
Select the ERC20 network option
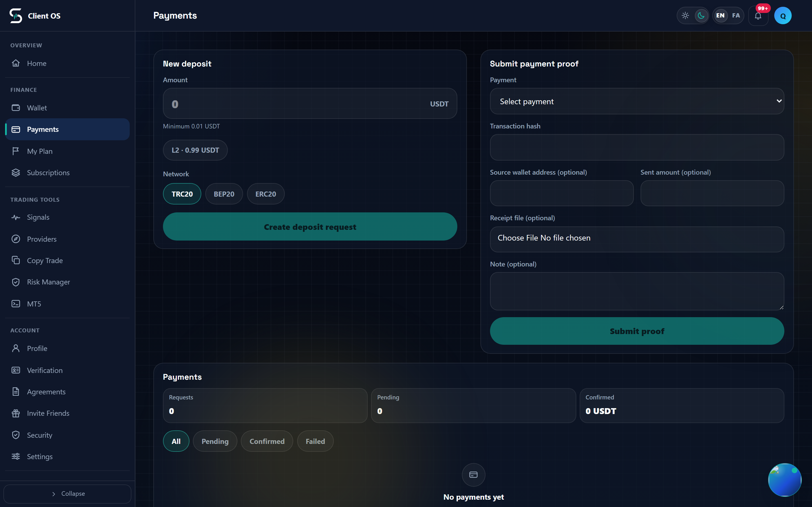[x=265, y=194]
